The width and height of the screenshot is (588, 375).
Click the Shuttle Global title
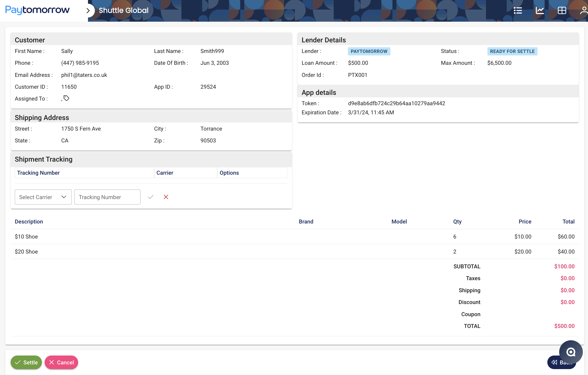(x=124, y=10)
